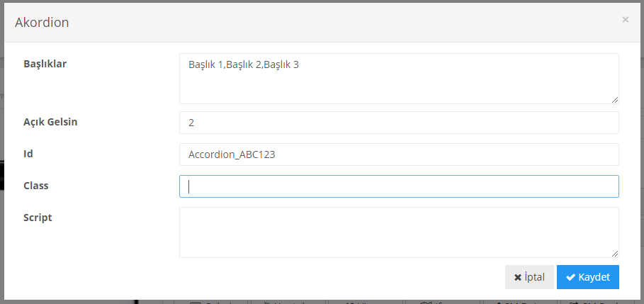Click the Açık Gelsin label
Image resolution: width=644 pixels, height=304 pixels.
click(x=50, y=122)
